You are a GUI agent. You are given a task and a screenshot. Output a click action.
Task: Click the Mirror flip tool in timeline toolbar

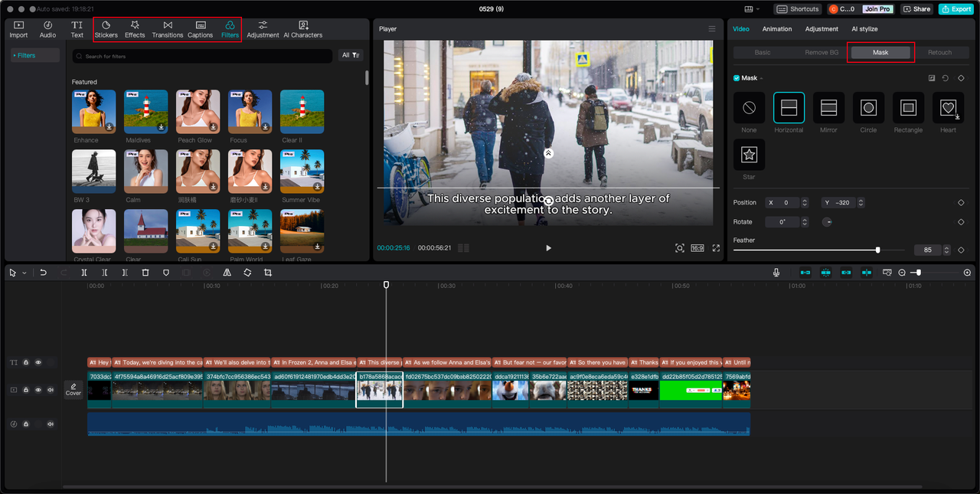pyautogui.click(x=227, y=273)
